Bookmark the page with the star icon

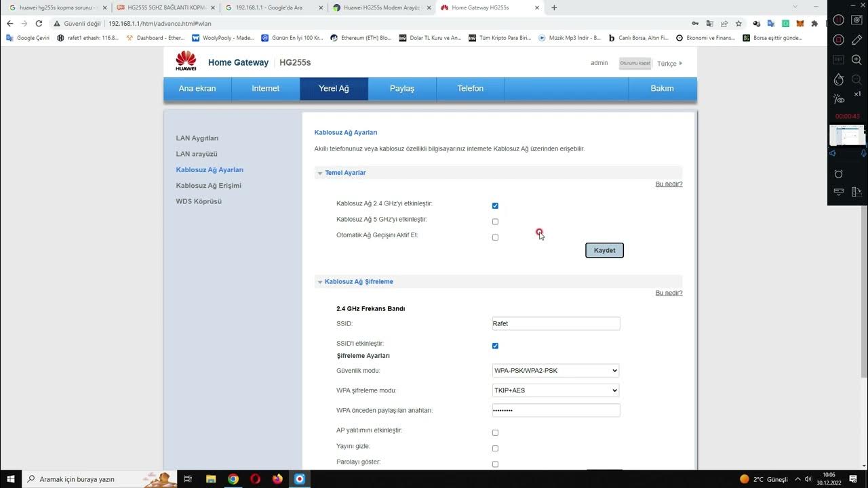738,23
